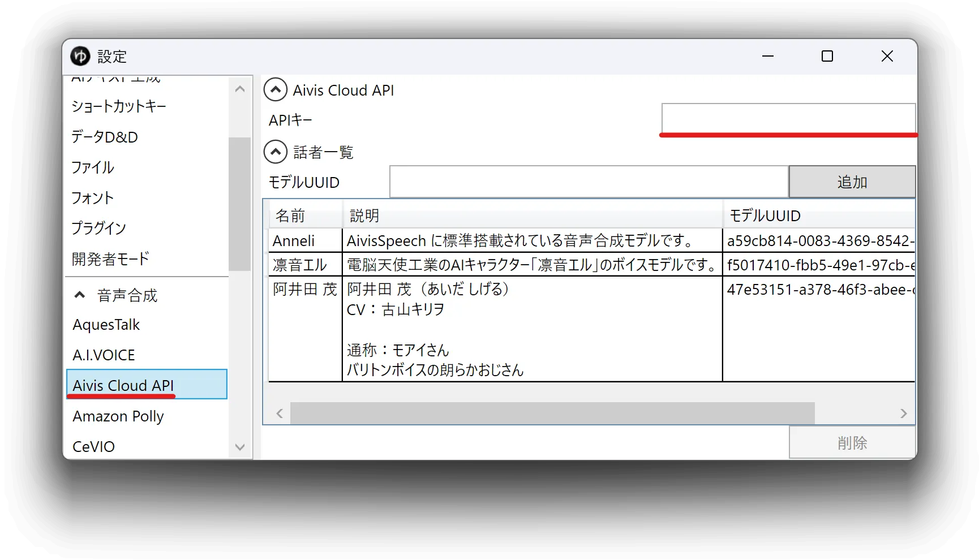The width and height of the screenshot is (979, 560).
Task: Maximize the 設定 window
Action: [827, 56]
